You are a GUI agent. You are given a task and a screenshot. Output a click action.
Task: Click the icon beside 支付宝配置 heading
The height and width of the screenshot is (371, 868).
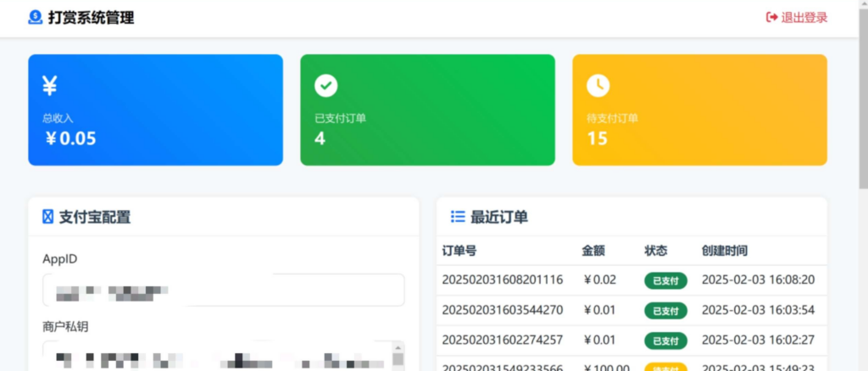47,217
